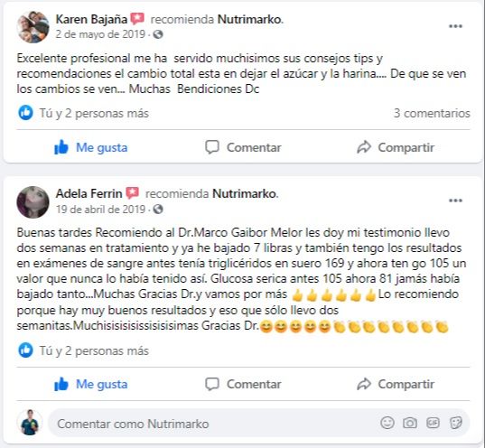The height and width of the screenshot is (448, 485).
Task: Open the three-dot menu on Karen Bajaña's post
Action: 455,26
